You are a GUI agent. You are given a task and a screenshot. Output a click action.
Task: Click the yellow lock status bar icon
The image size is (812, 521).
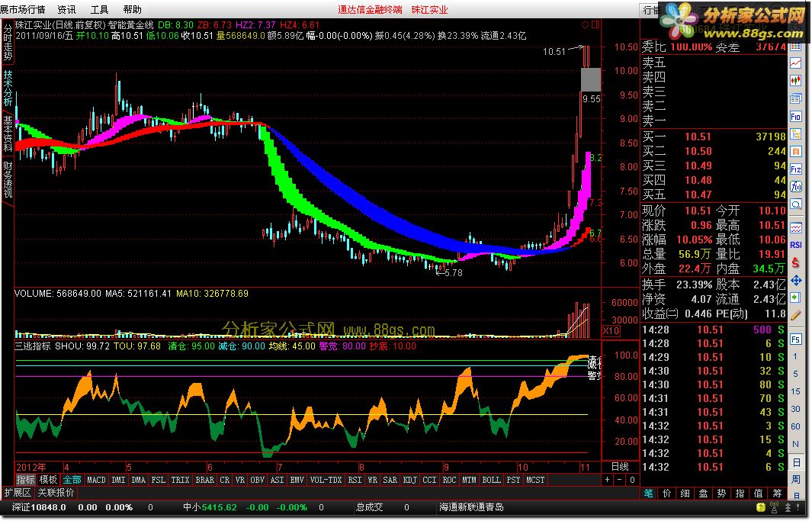760,507
